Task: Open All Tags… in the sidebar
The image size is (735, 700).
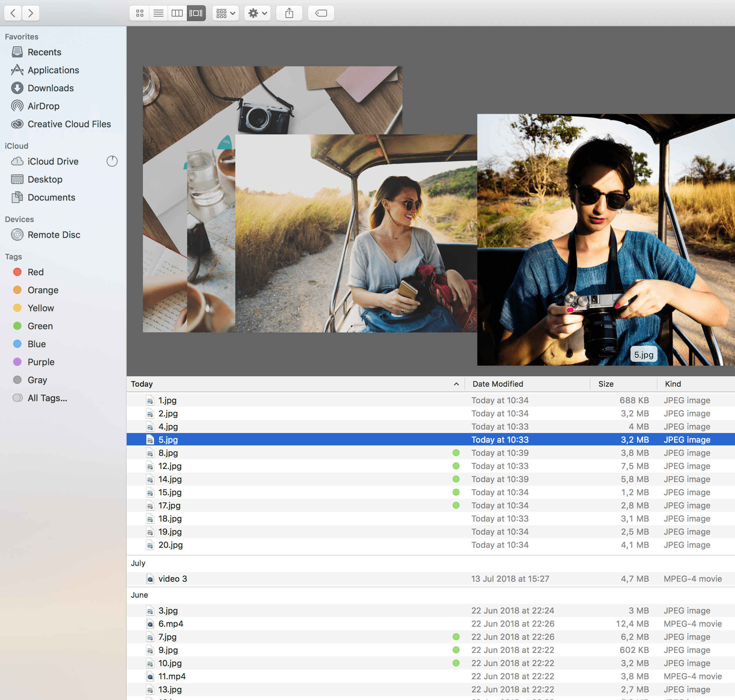Action: [x=47, y=398]
